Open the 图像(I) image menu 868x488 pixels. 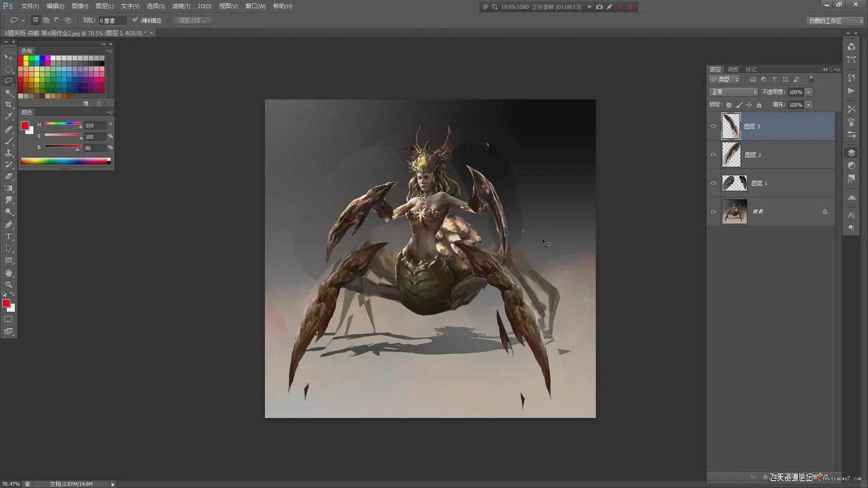(x=80, y=6)
